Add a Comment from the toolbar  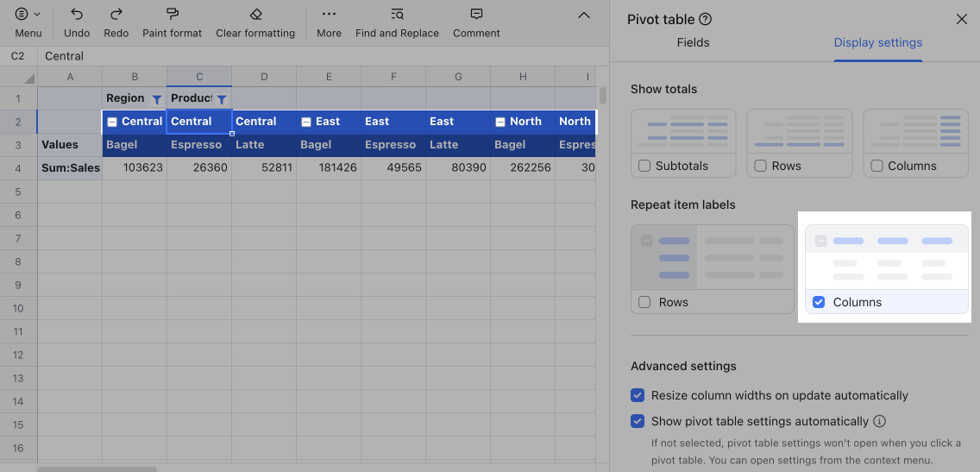476,15
